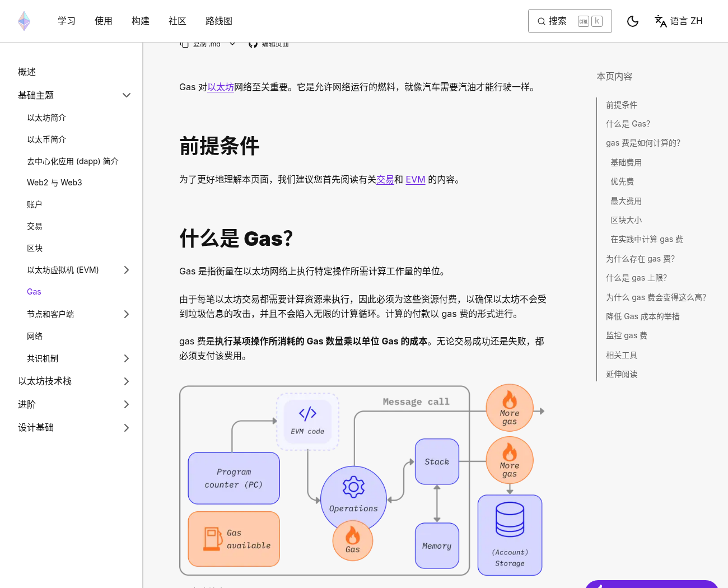Toggle dark mode with the moon icon
The width and height of the screenshot is (728, 588).
pyautogui.click(x=633, y=21)
